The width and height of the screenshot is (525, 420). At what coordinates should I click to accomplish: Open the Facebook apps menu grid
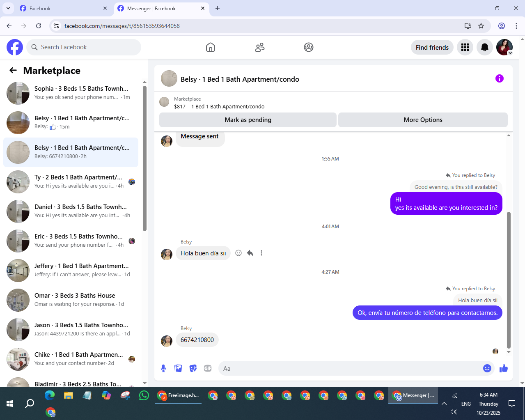[465, 47]
